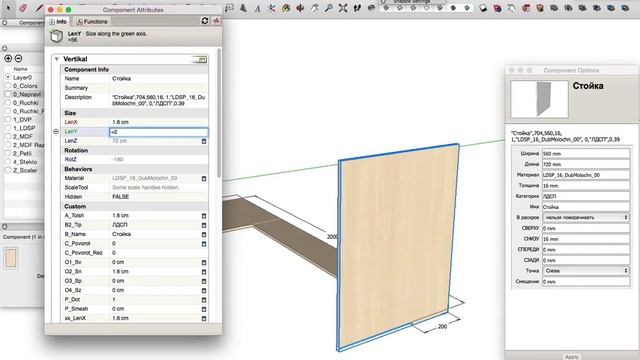The width and height of the screenshot is (640, 360).
Task: Select radio button for 2_MDF layer
Action: (x=8, y=136)
